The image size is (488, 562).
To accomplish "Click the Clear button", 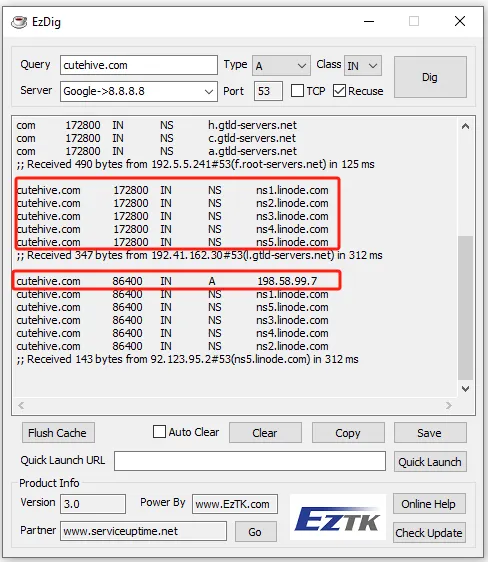I will 265,433.
